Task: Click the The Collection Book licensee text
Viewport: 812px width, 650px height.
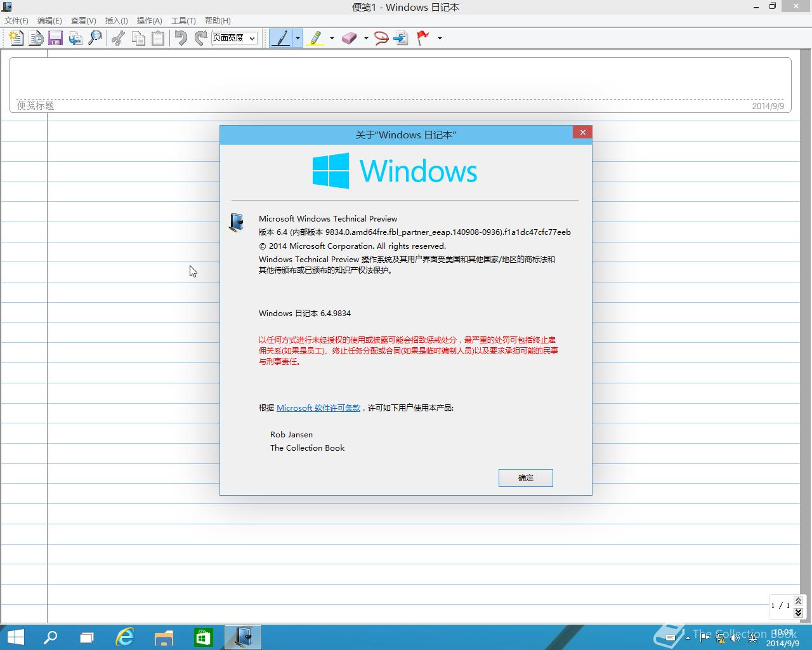Action: coord(308,448)
